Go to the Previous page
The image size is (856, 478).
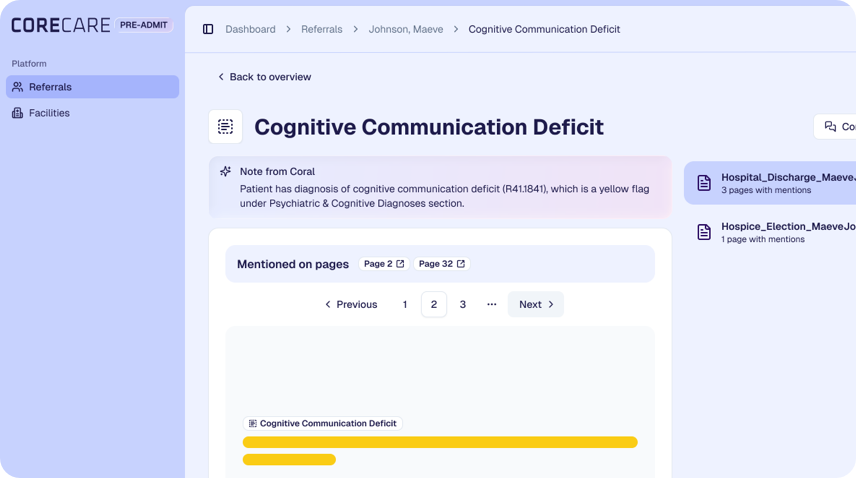click(x=350, y=304)
